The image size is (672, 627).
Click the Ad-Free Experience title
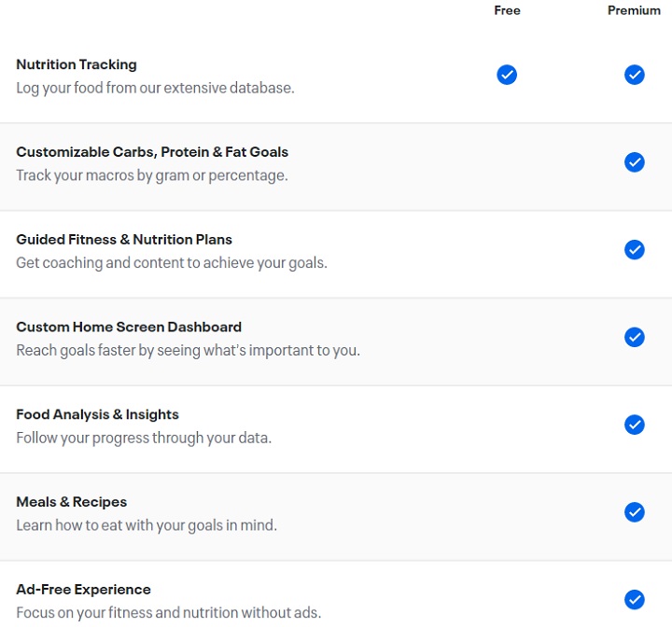pyautogui.click(x=84, y=590)
